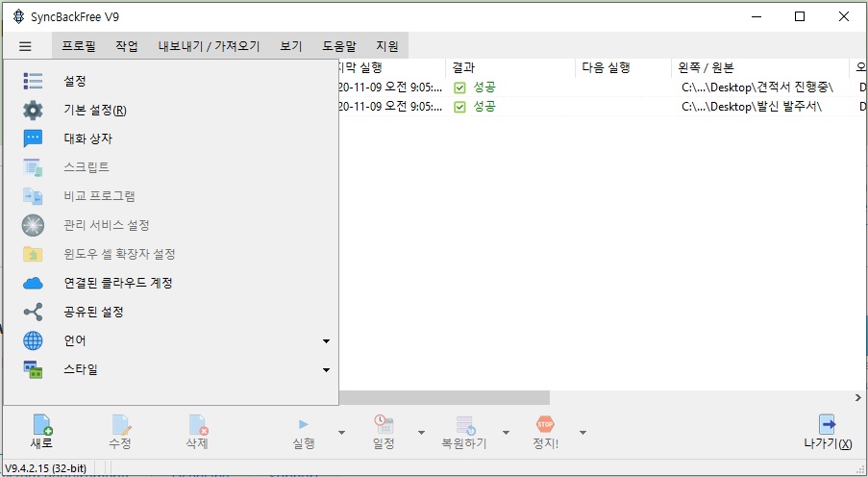Select the path C:\...\Desktop\견적서 진행중\
Image resolution: width=868 pixels, height=477 pixels.
point(757,88)
